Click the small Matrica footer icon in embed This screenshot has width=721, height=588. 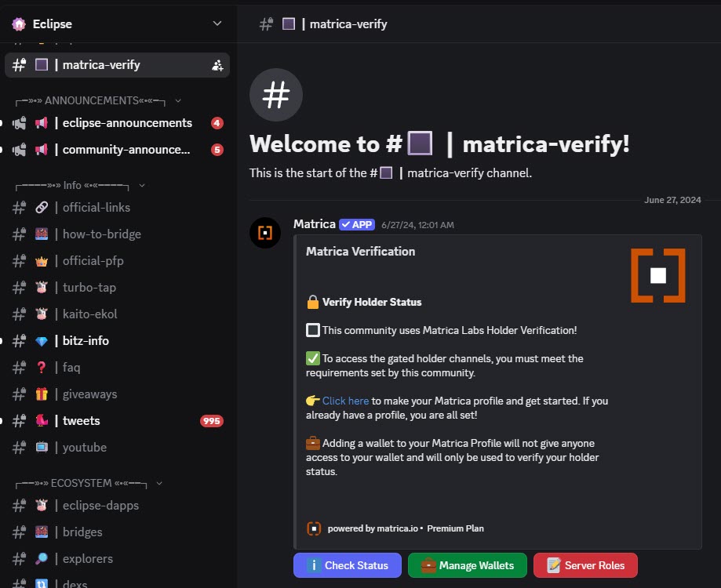tap(314, 528)
